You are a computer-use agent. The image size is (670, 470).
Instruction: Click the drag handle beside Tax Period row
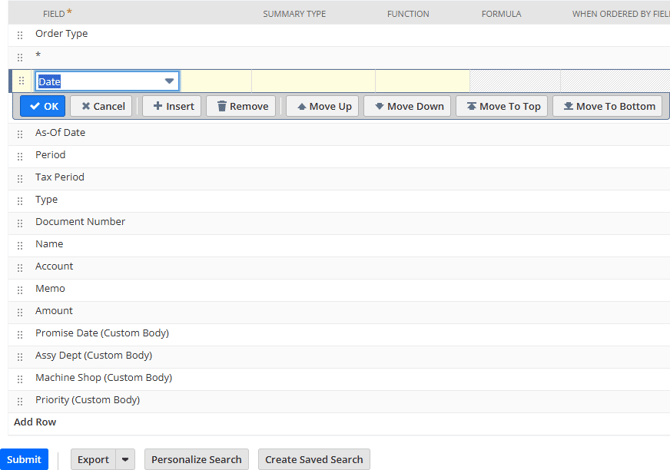point(20,178)
